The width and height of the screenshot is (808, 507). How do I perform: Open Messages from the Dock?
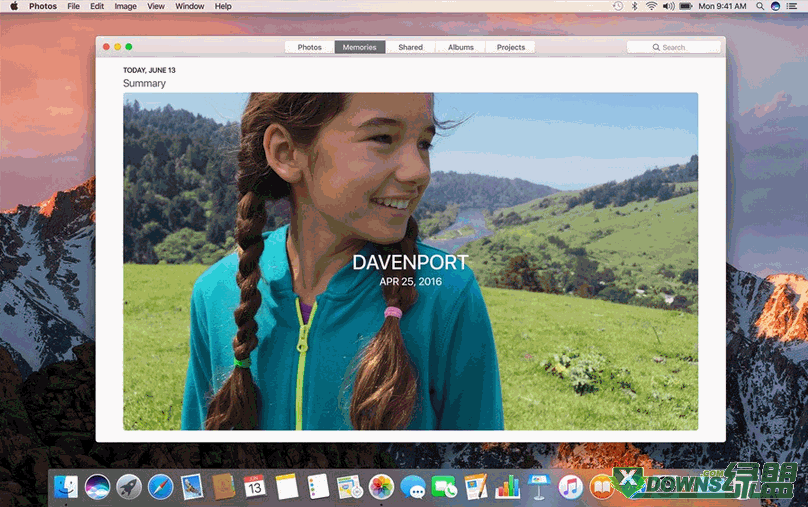point(413,486)
